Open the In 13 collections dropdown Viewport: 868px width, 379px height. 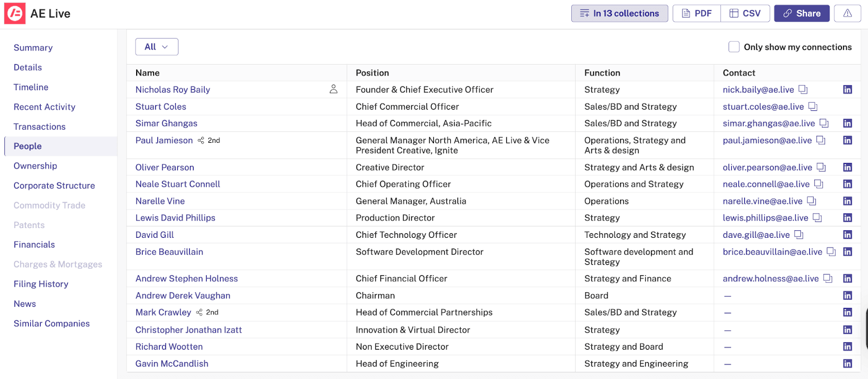620,14
